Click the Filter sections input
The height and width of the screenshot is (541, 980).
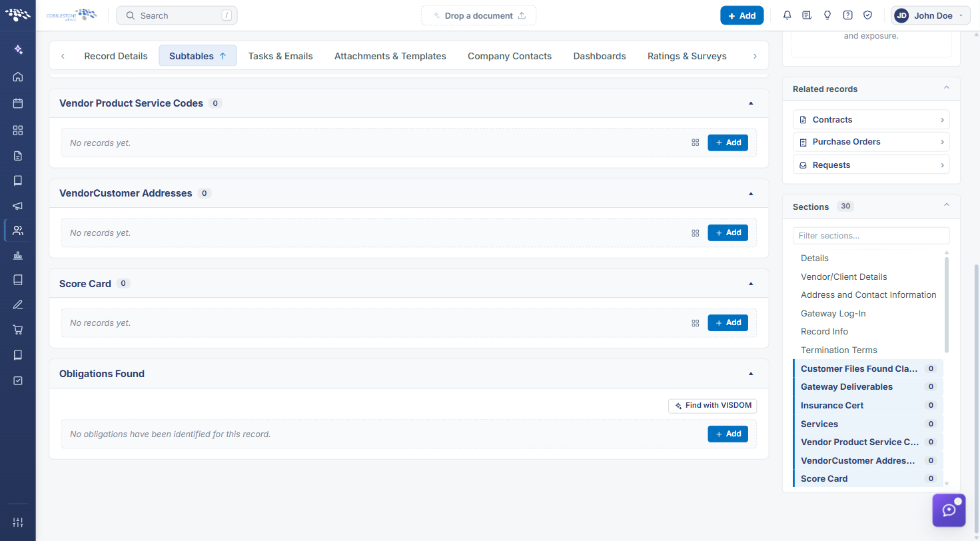[x=871, y=235]
